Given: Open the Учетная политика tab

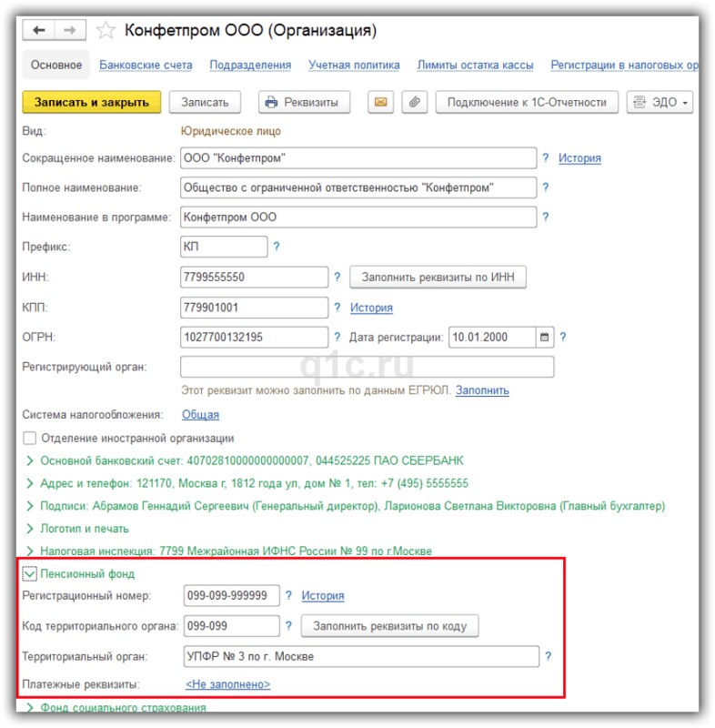Looking at the screenshot, I should (x=354, y=66).
